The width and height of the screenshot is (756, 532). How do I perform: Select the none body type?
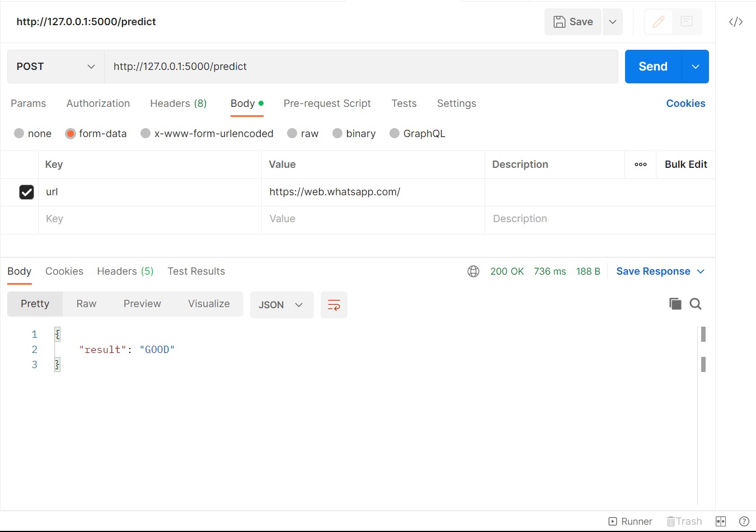coord(19,133)
